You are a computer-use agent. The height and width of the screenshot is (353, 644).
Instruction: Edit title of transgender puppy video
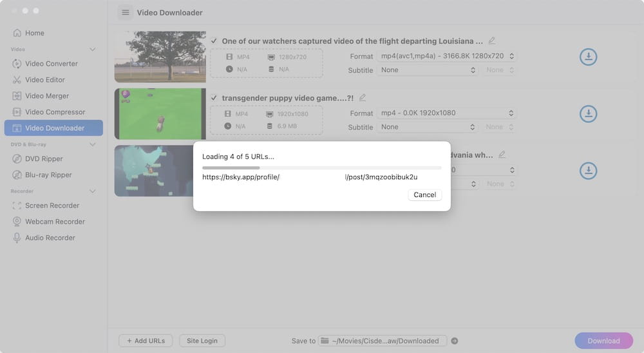pos(362,98)
